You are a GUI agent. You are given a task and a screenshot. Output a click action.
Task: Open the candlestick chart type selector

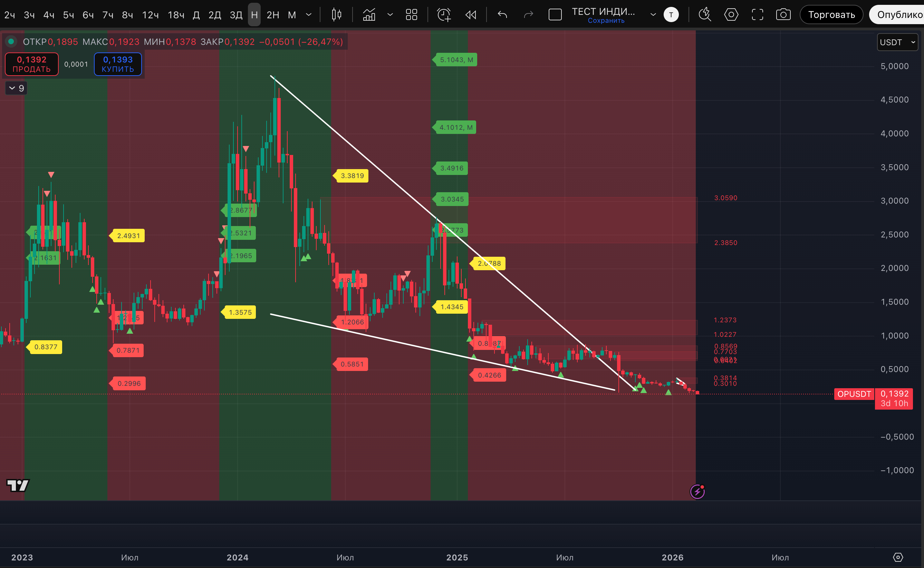point(336,14)
